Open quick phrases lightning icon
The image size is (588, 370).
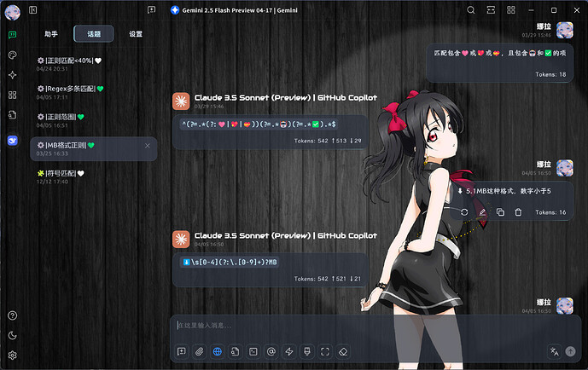289,351
